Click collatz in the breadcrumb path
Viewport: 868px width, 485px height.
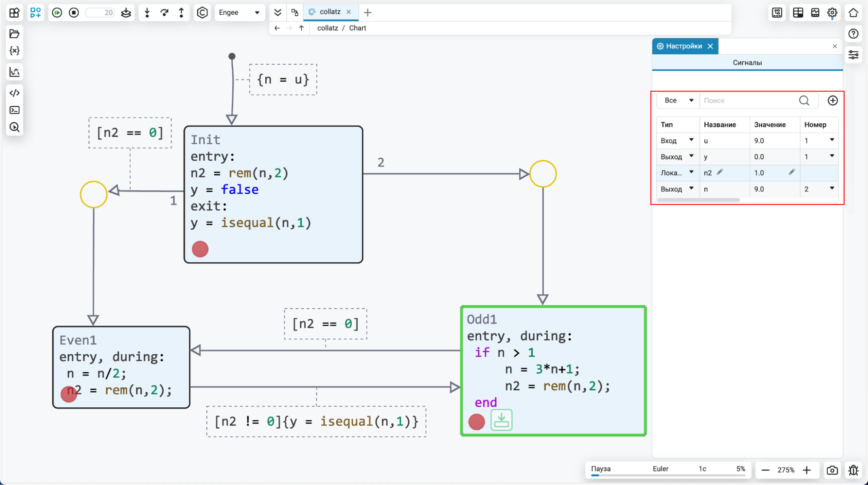tap(327, 28)
